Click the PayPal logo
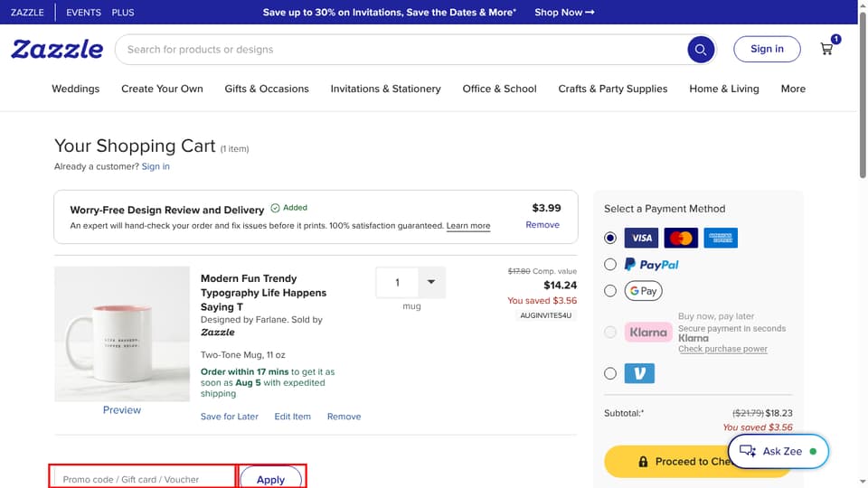Screen dimensions: 868x488 click(x=652, y=265)
